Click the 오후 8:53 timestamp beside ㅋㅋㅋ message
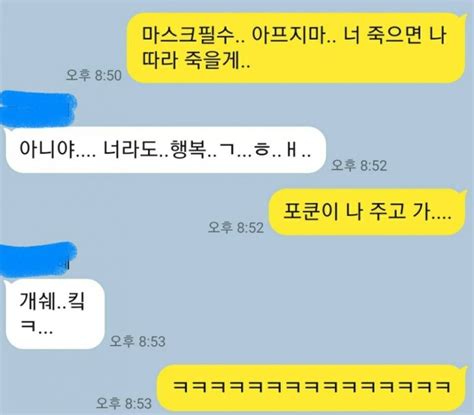This screenshot has height=415, width=474. 124,403
